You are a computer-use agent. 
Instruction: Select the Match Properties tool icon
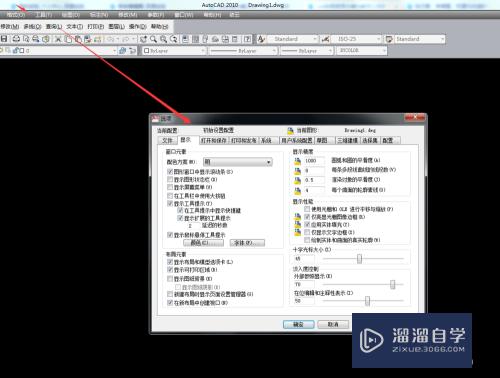[88, 39]
